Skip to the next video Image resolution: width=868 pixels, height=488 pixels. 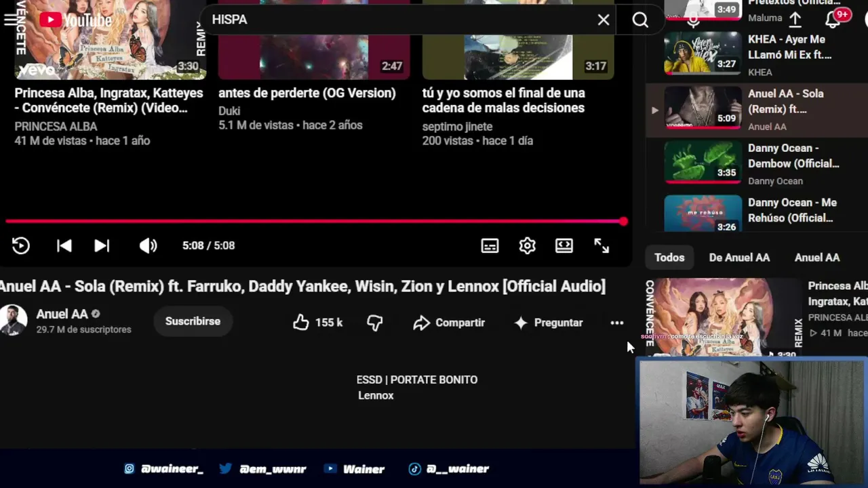[102, 245]
